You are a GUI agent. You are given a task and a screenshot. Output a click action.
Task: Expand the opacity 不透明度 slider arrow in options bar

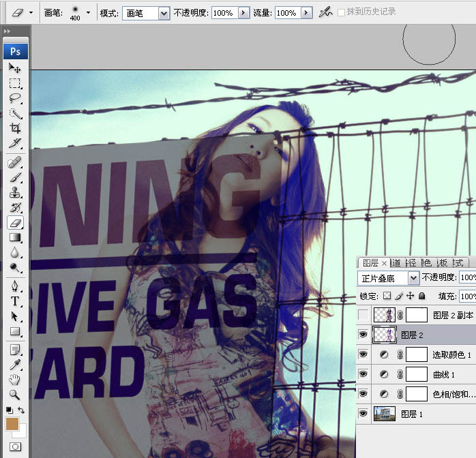click(x=243, y=13)
